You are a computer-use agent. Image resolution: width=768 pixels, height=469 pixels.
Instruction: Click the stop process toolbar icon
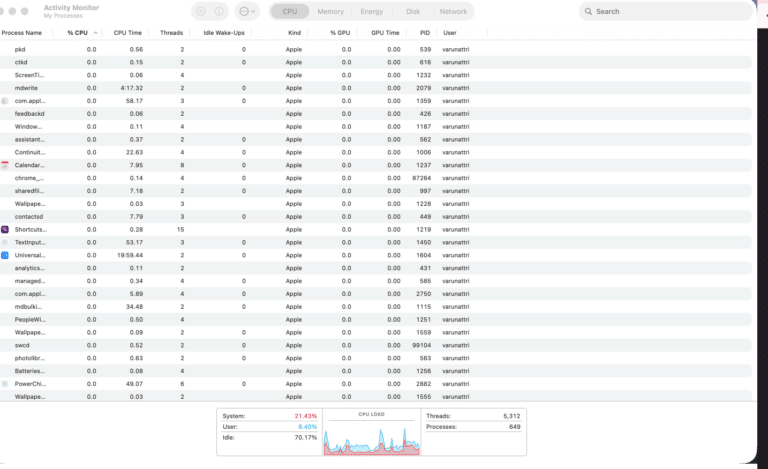tap(201, 11)
